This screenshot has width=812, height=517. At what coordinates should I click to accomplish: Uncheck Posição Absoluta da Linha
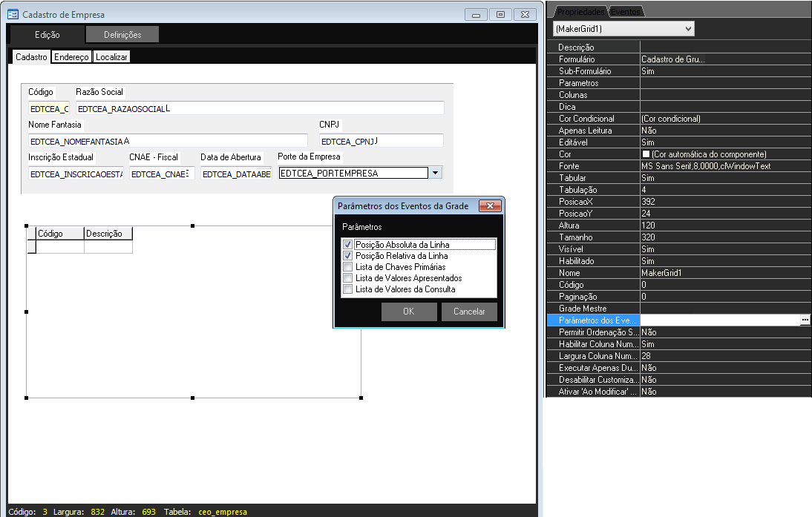[347, 245]
